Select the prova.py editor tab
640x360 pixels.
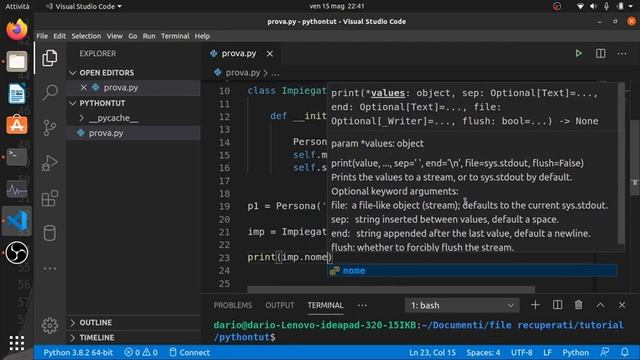[x=239, y=53]
